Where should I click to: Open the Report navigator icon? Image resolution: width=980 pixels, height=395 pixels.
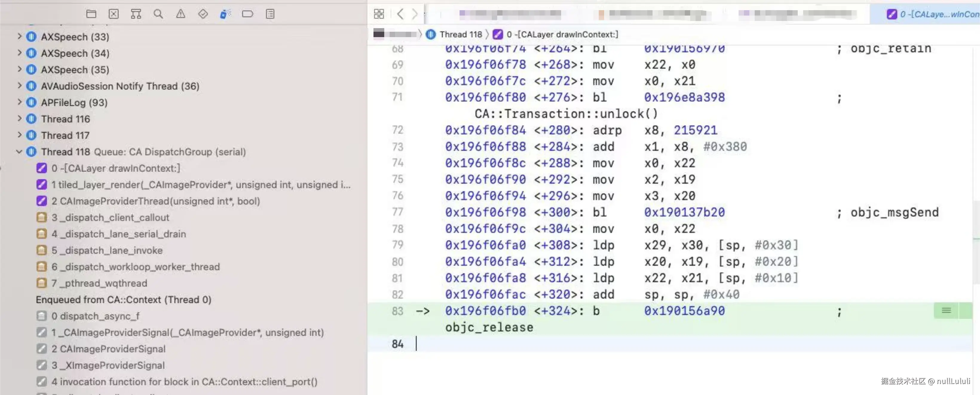pos(270,14)
